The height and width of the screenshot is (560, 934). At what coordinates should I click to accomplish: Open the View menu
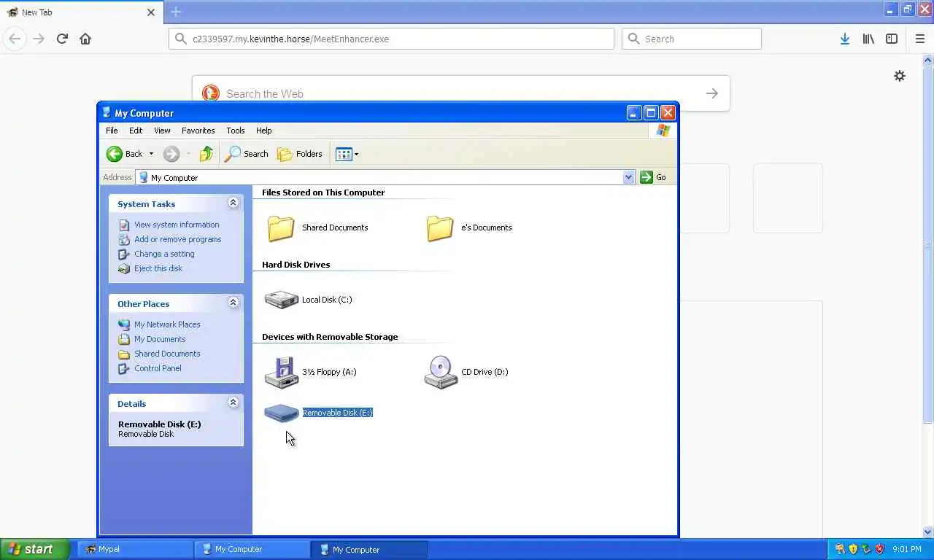(162, 131)
